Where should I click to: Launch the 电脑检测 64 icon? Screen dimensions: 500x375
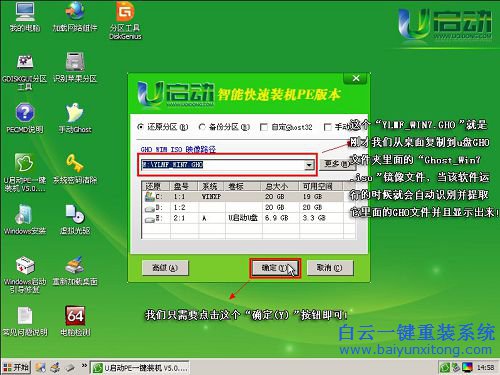(x=75, y=321)
